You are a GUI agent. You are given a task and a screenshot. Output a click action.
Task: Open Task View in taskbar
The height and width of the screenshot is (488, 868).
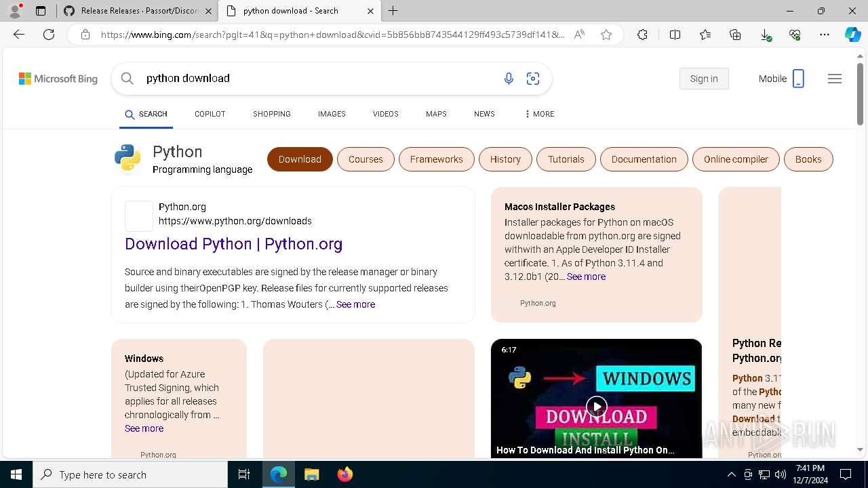[x=244, y=474]
